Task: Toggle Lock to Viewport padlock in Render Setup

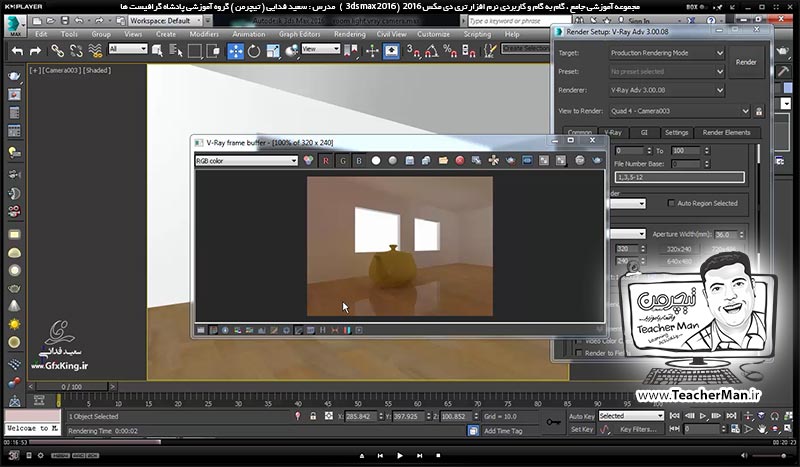Action: 759,111
